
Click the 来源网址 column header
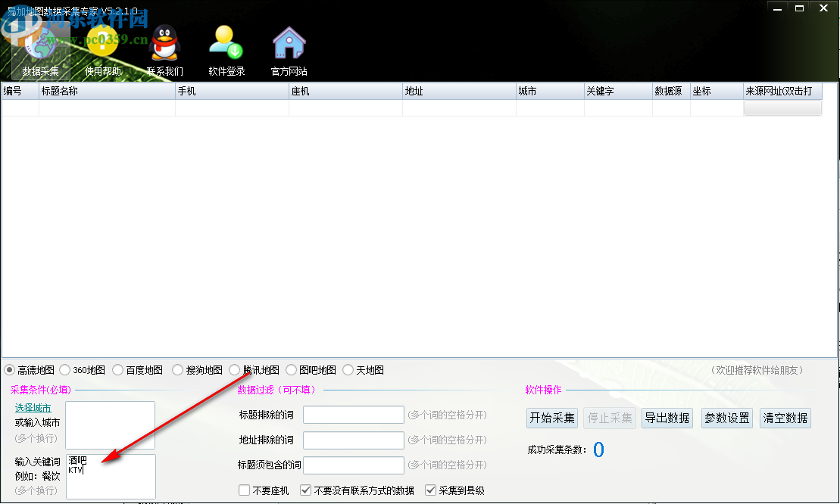pos(782,90)
